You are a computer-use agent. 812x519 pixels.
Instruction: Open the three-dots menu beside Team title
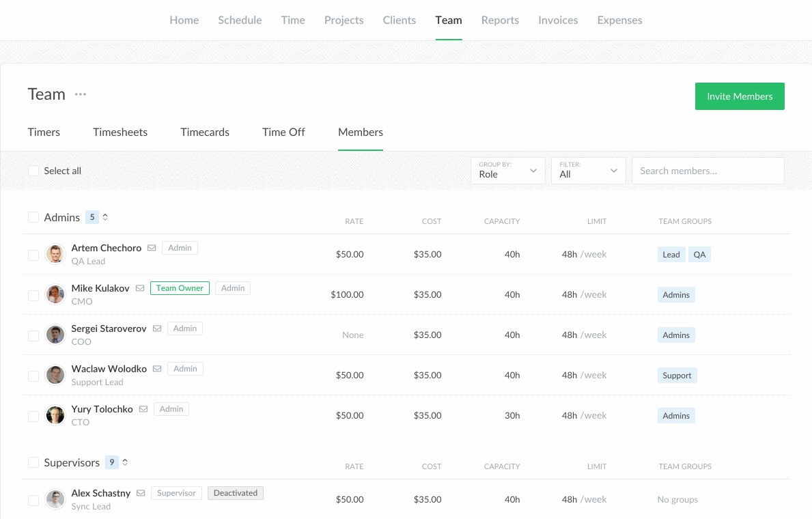(81, 94)
